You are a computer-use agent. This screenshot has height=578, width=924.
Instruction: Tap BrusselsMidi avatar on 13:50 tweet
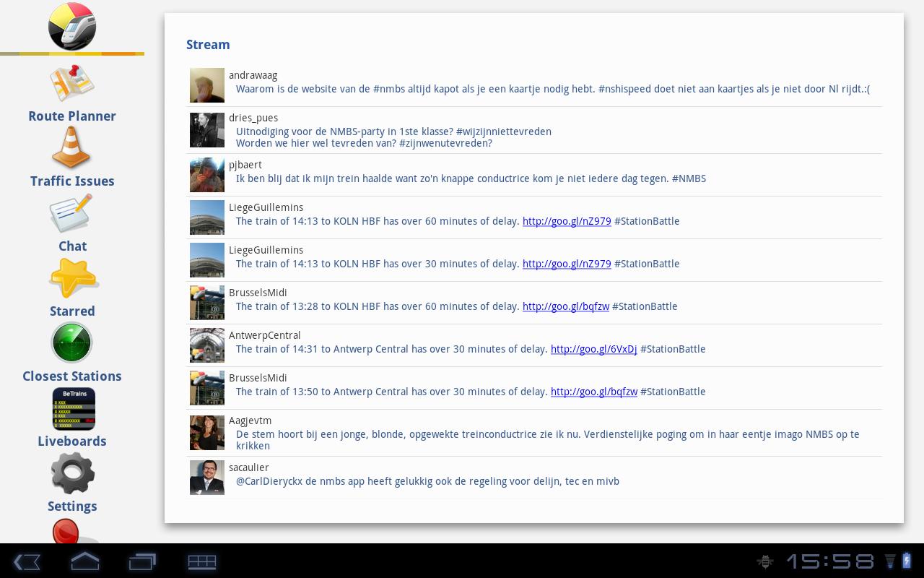pos(207,388)
